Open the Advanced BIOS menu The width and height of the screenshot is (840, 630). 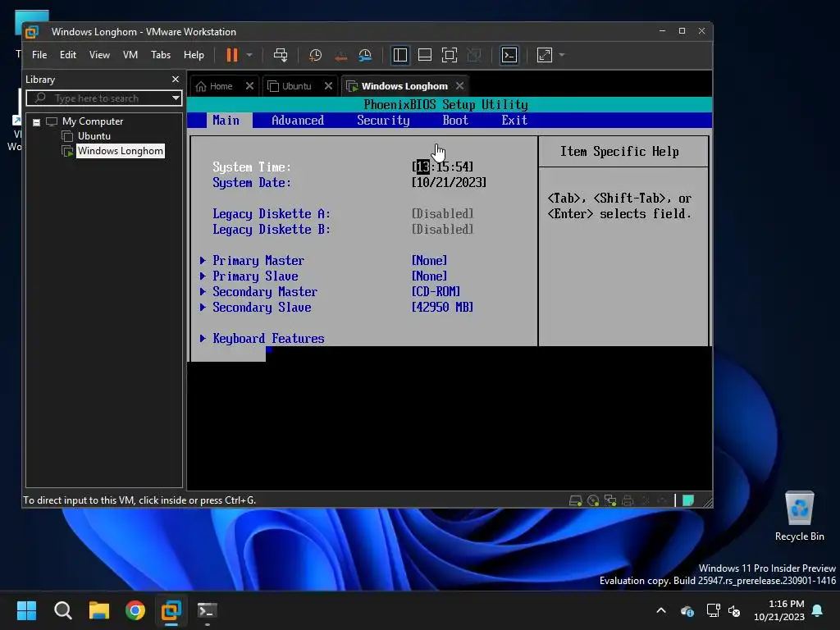click(298, 121)
